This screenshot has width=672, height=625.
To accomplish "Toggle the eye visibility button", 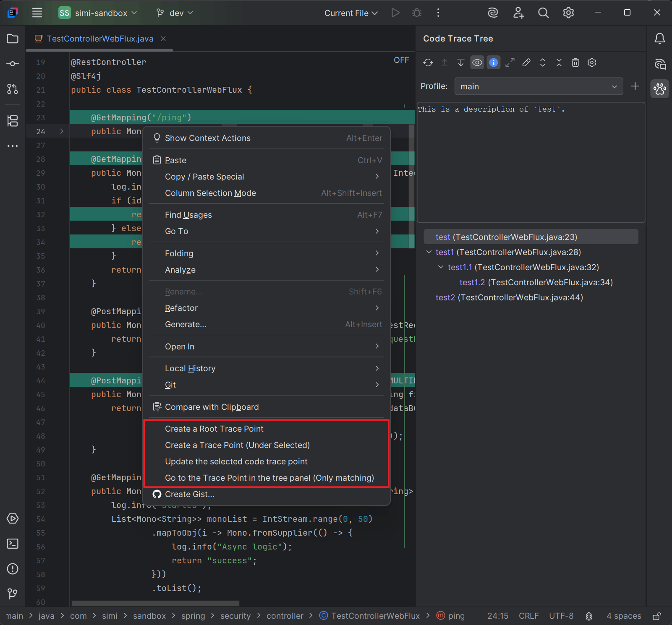I will tap(477, 62).
